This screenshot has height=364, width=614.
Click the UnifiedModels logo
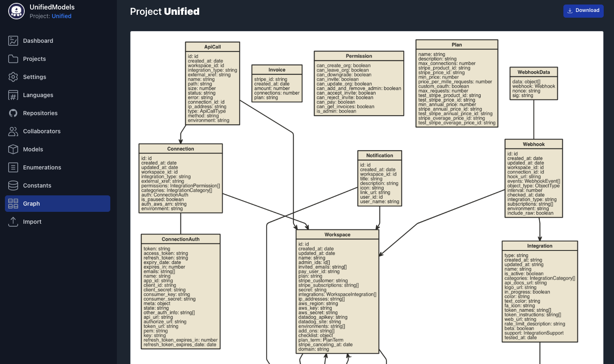pos(16,11)
